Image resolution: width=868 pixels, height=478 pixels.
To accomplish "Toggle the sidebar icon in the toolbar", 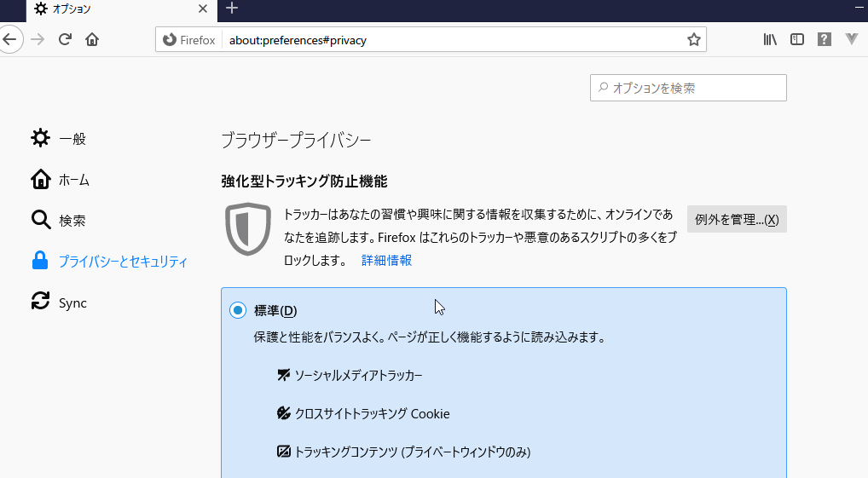I will pos(797,40).
